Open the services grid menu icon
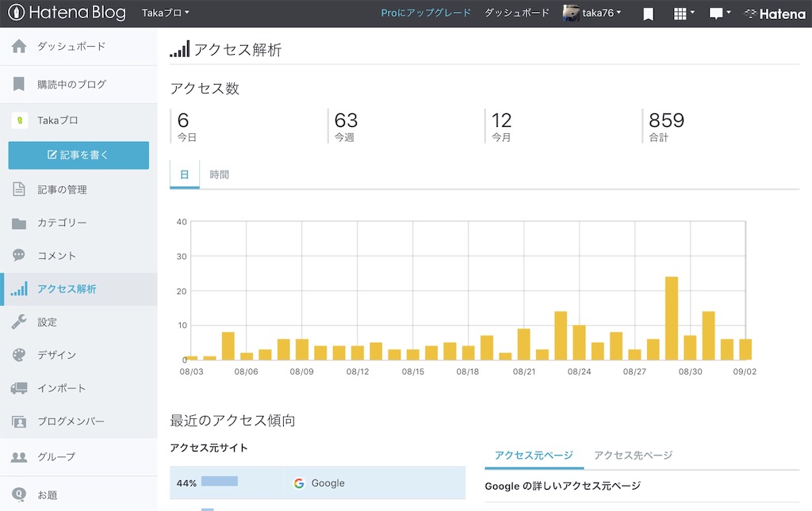 coord(683,14)
